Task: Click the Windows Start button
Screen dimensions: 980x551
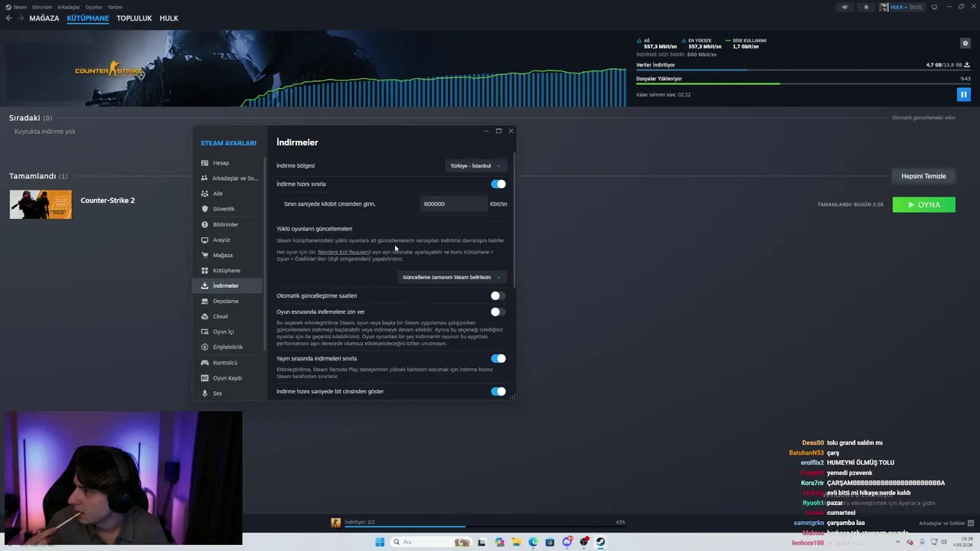Action: coord(380,542)
